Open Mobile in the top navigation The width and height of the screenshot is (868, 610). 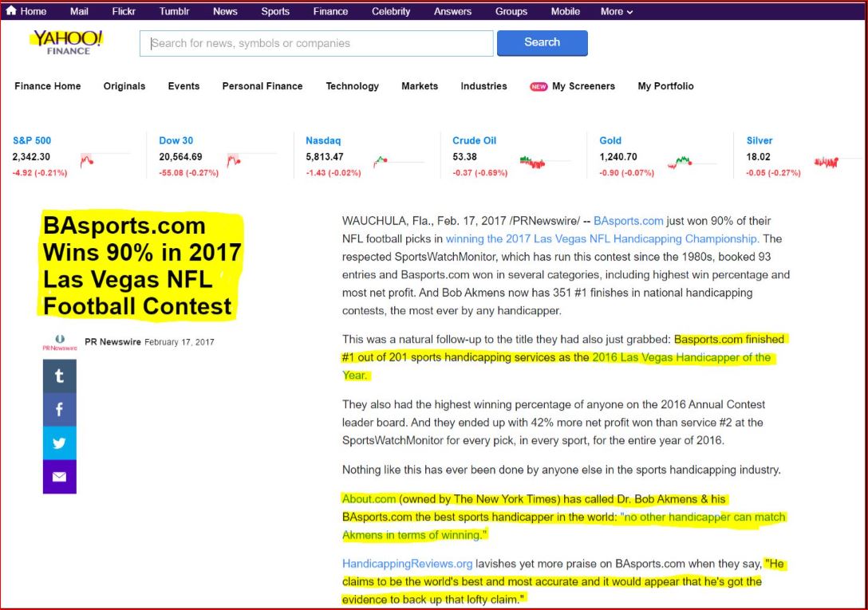click(x=565, y=11)
